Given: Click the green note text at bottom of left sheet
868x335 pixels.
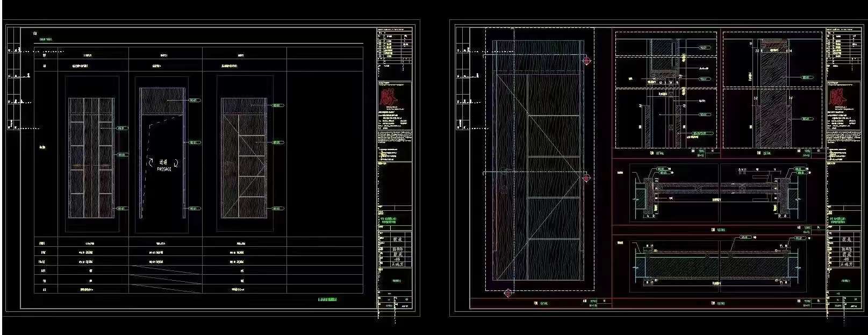Looking at the screenshot, I should point(327,300).
